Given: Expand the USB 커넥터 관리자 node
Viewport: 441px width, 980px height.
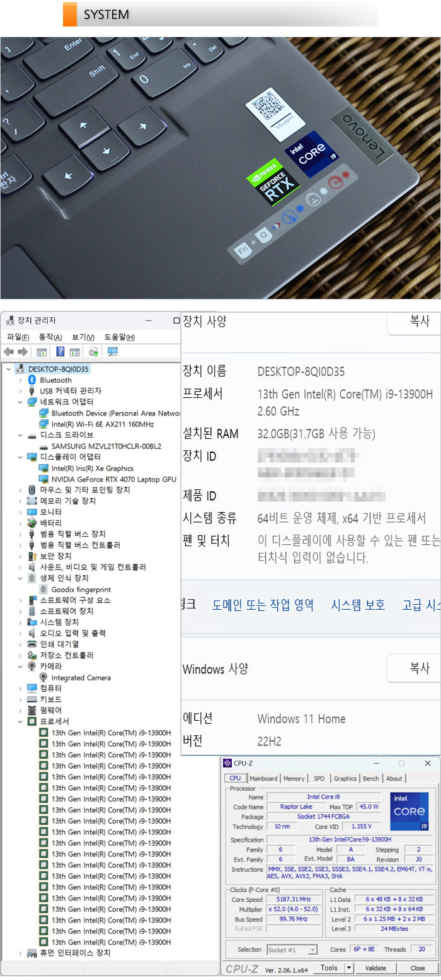Looking at the screenshot, I should tap(20, 391).
